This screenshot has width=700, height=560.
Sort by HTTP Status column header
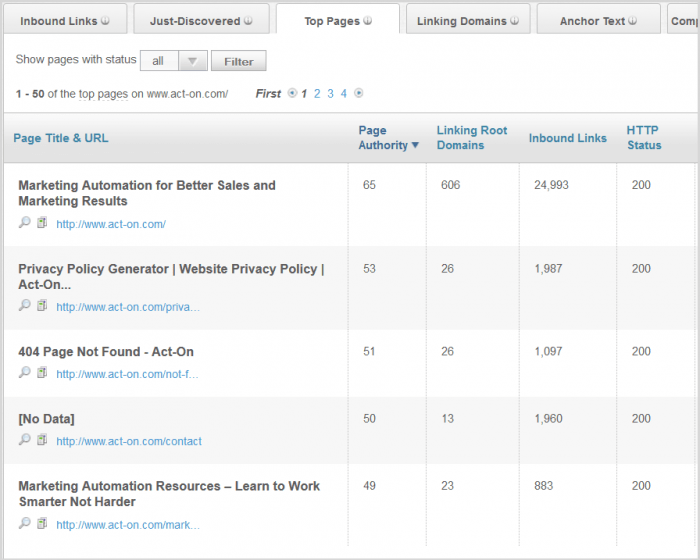(644, 138)
